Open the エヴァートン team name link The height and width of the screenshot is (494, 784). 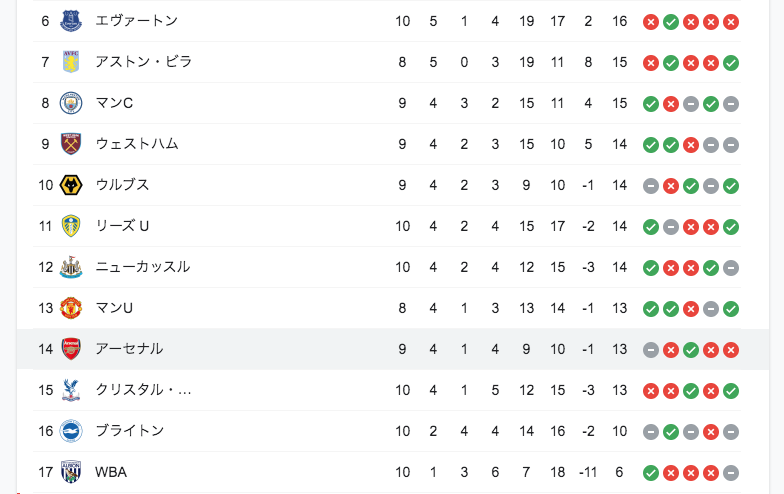click(136, 21)
